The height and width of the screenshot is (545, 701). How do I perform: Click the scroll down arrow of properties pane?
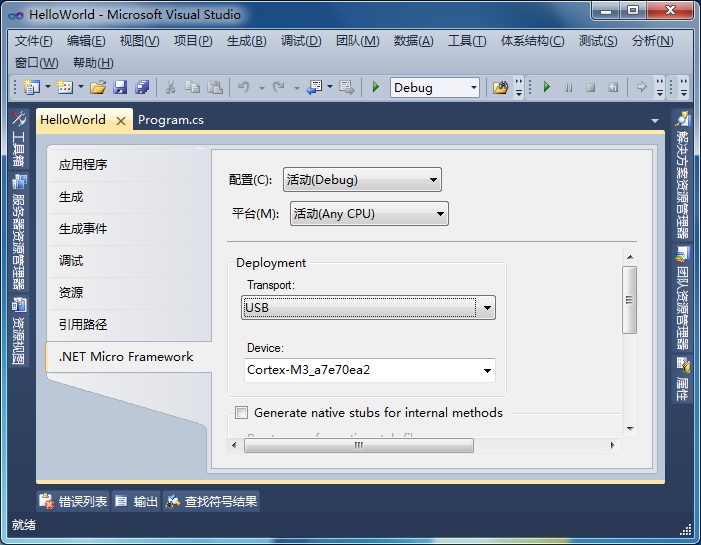(630, 429)
